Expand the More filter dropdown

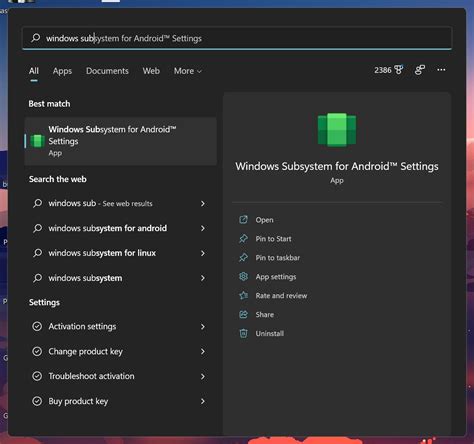tap(188, 71)
